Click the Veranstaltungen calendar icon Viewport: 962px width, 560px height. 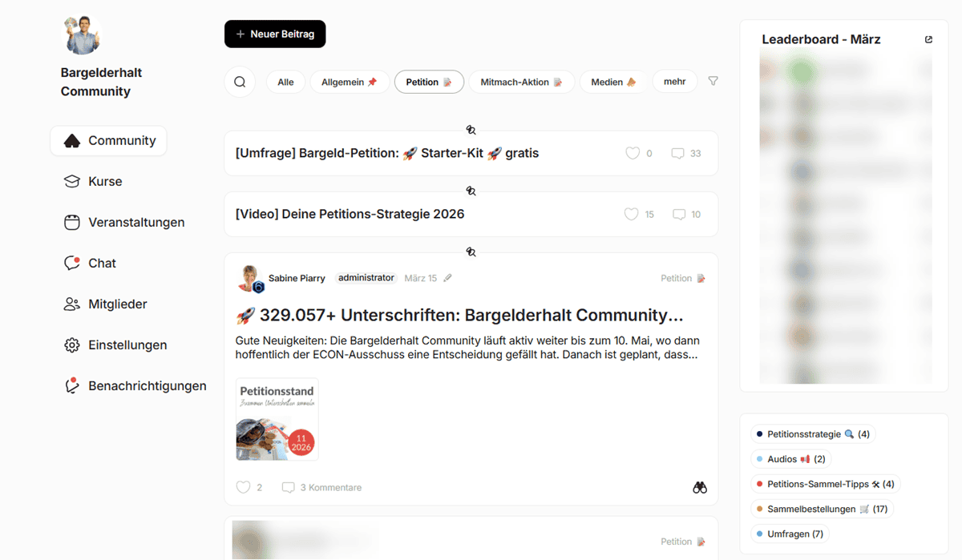[x=71, y=222]
